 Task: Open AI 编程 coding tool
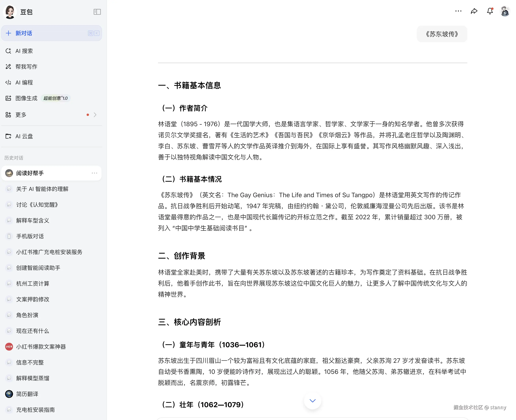[x=24, y=82]
